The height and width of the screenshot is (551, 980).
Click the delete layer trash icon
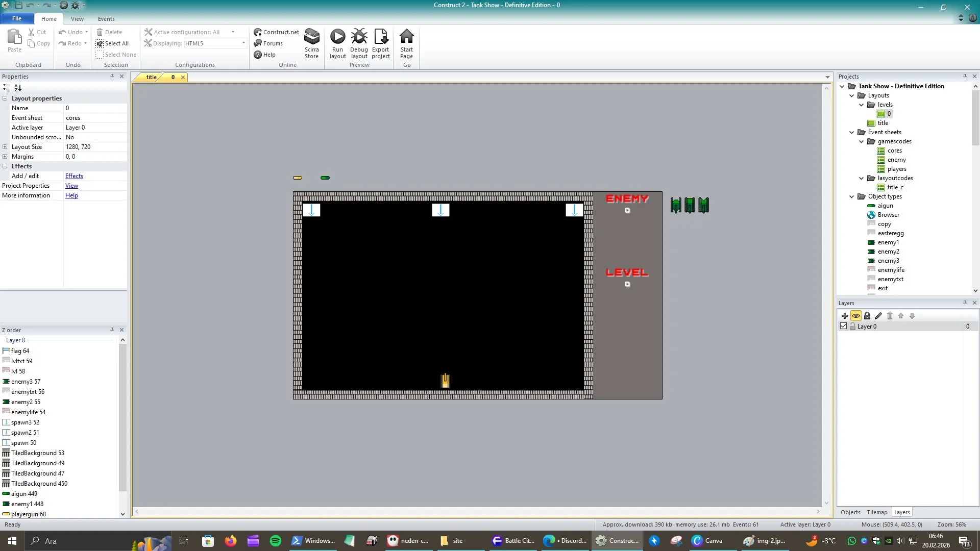(890, 316)
